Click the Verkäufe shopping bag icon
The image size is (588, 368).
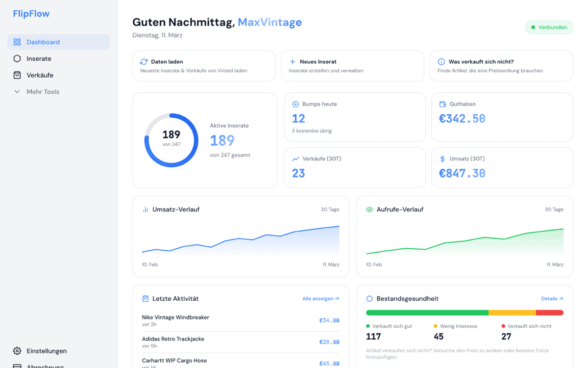[x=17, y=76]
